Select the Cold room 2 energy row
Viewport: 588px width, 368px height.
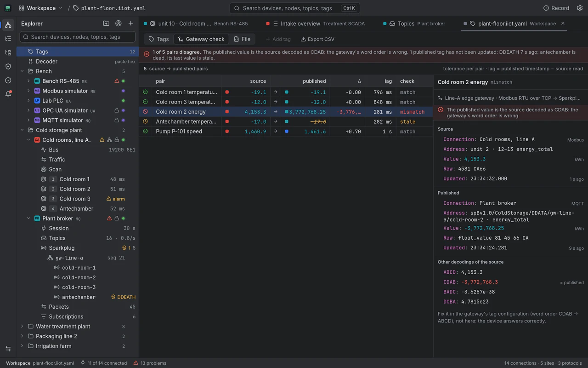click(286, 112)
